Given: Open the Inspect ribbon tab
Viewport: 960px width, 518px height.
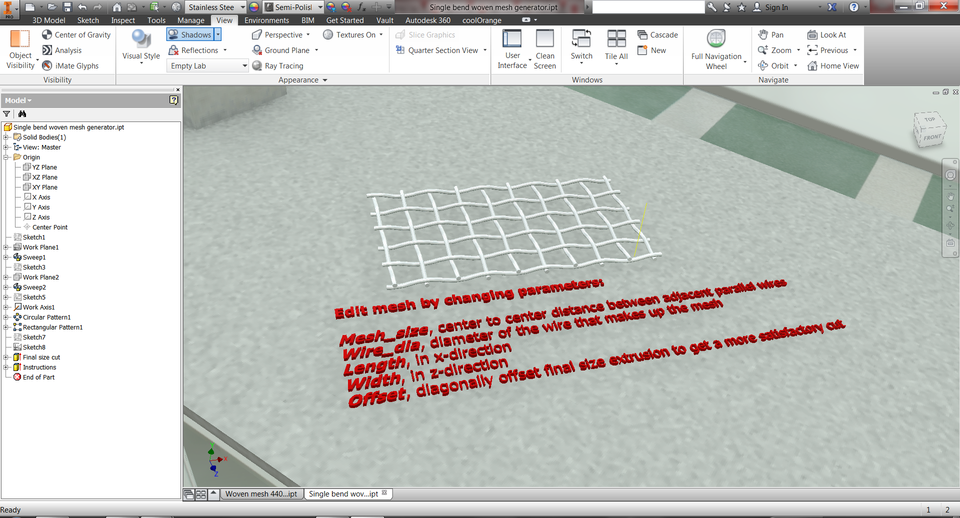Looking at the screenshot, I should tap(123, 20).
